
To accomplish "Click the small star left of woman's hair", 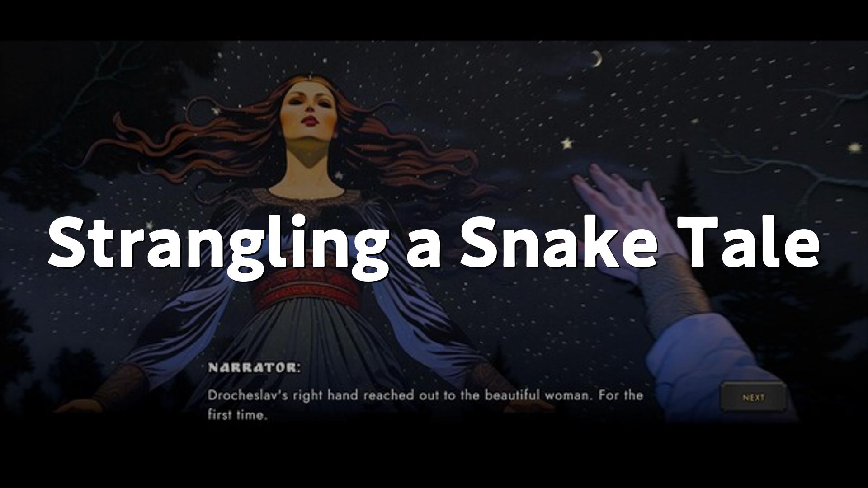I will [216, 110].
